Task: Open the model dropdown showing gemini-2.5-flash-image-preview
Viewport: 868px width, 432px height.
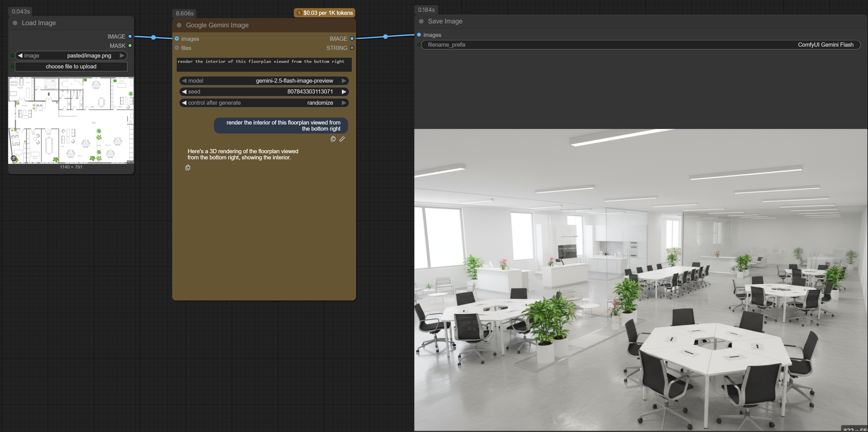Action: pyautogui.click(x=264, y=81)
